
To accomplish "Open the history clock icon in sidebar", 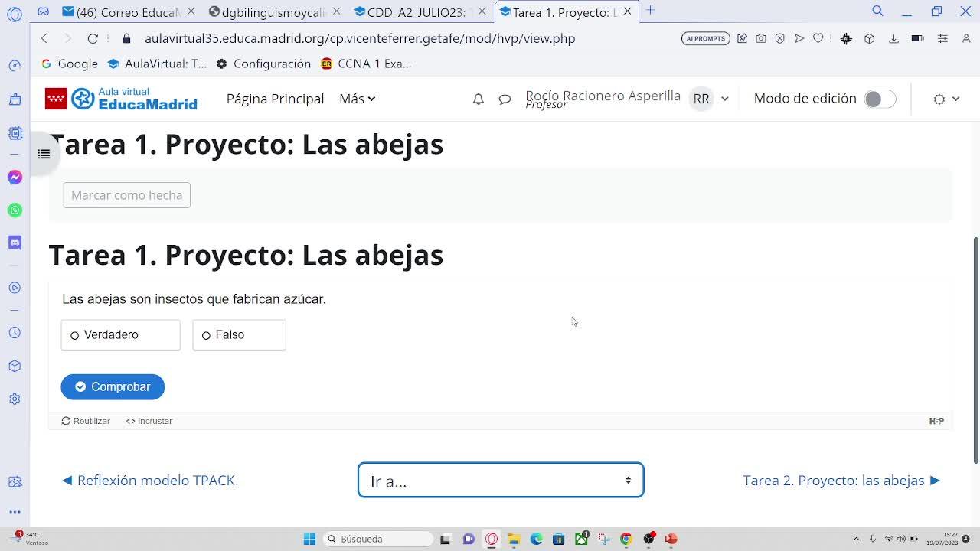I will tap(15, 333).
